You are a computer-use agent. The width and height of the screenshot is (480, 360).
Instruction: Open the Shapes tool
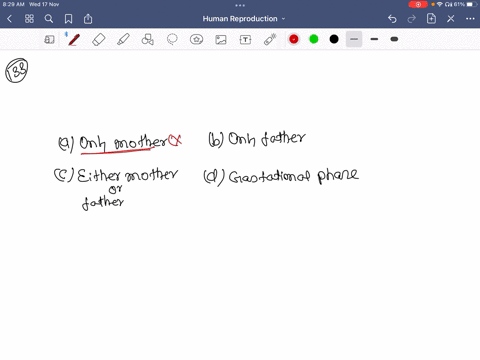pos(147,40)
